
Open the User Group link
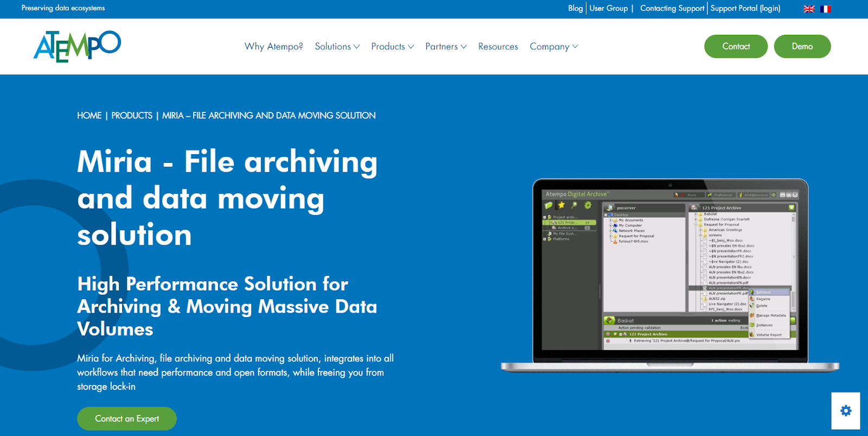(x=608, y=8)
